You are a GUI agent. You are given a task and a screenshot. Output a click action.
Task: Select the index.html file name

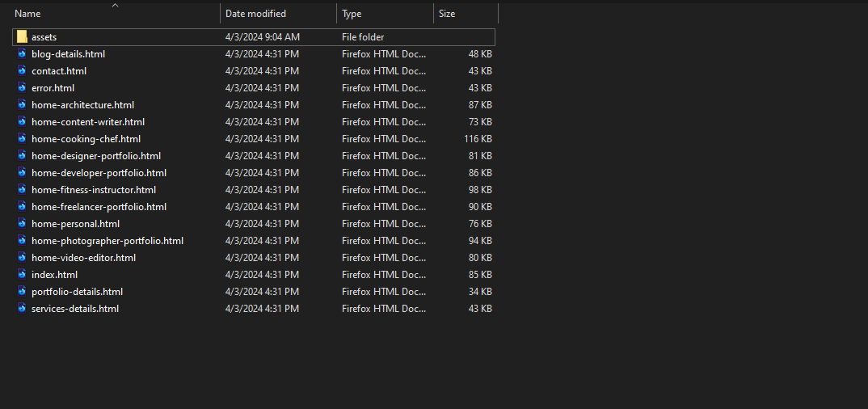54,275
